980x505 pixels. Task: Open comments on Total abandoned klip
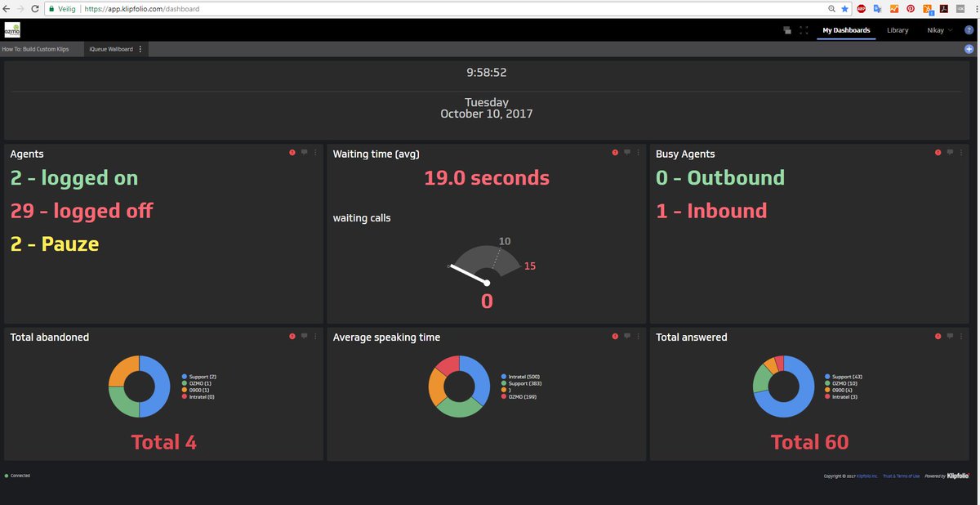(305, 336)
